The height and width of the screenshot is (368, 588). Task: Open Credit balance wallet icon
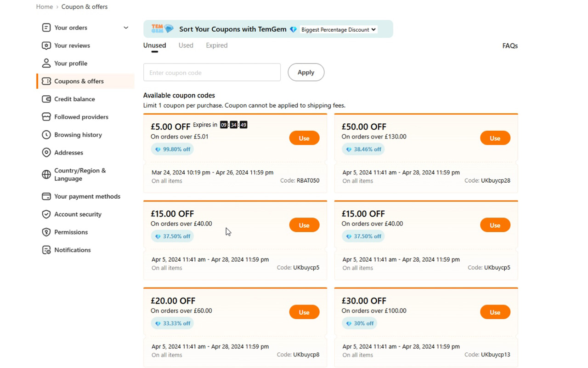pyautogui.click(x=46, y=99)
